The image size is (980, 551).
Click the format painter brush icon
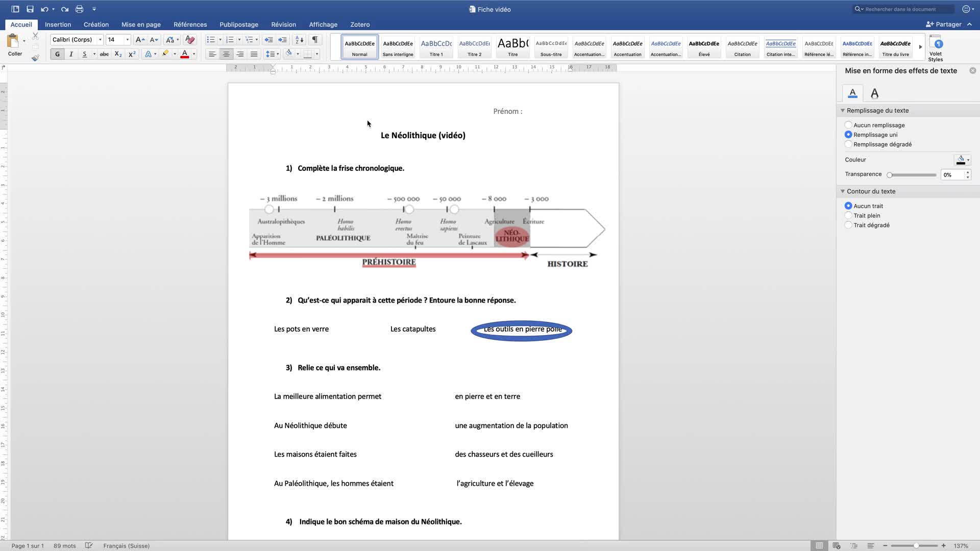pos(35,58)
